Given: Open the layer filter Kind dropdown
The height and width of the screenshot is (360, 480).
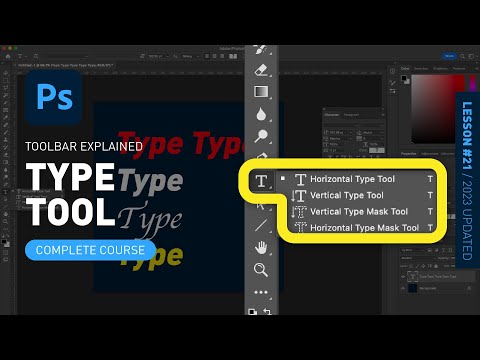Looking at the screenshot, I should point(413,250).
